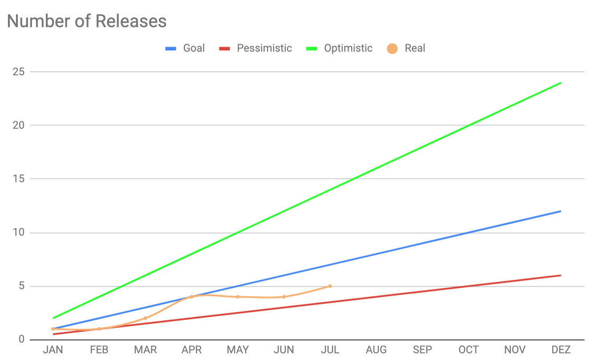Click the 25 value on vertical axis
Screen dimensions: 593x364
18,71
